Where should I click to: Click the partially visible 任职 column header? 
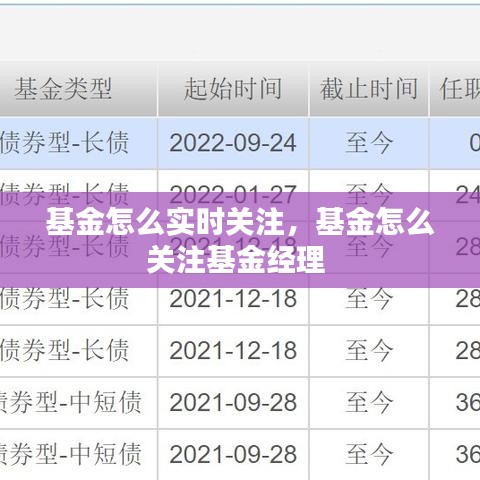[460, 89]
